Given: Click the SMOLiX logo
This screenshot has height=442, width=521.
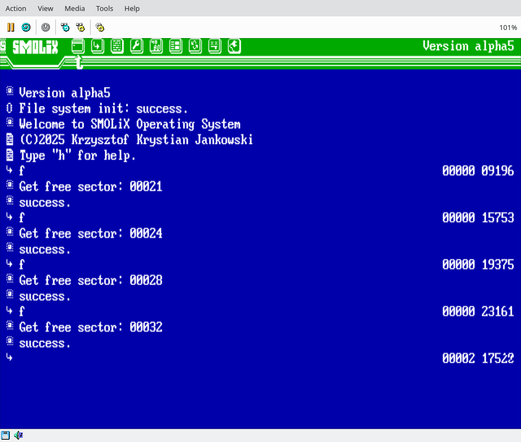Looking at the screenshot, I should [35, 47].
